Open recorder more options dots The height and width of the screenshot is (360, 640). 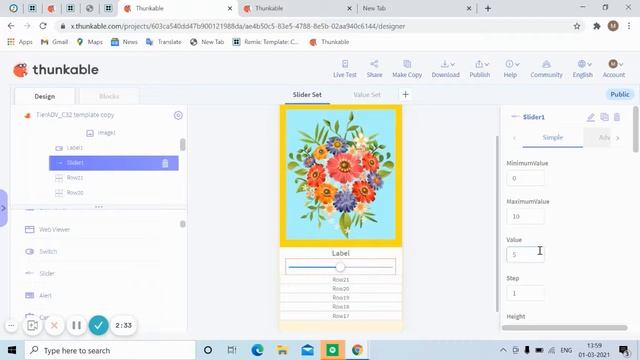tap(11, 325)
